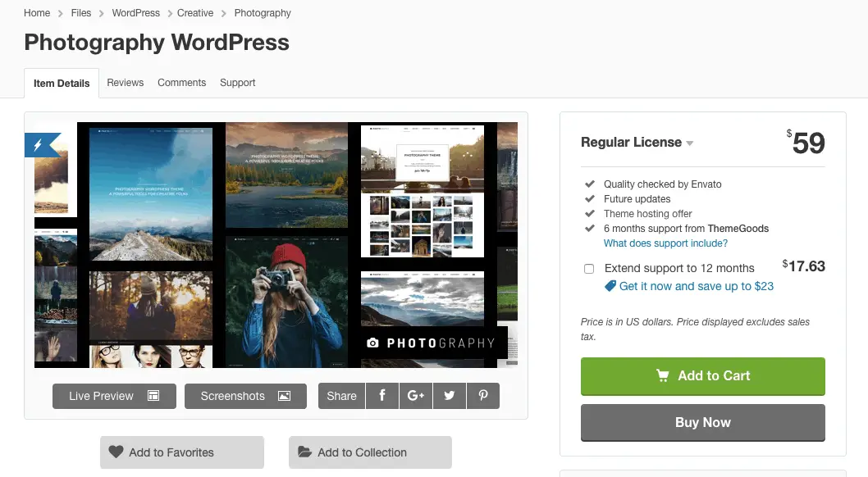Open the Regular License dropdown
Viewport: 868px width, 477px height.
pos(637,143)
